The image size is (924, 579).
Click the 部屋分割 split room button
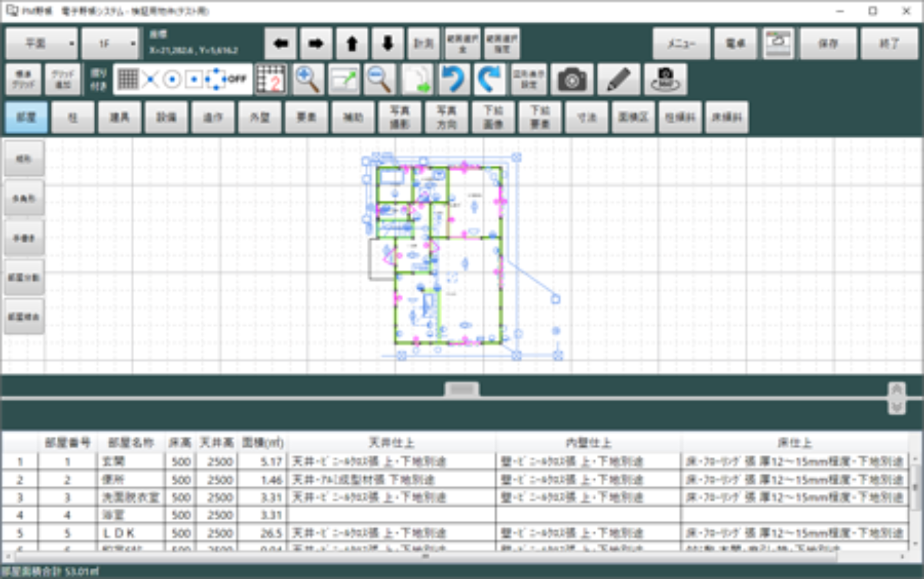click(24, 277)
